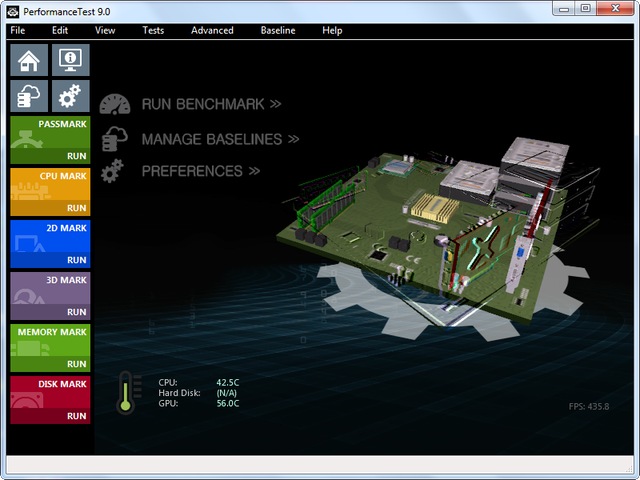Open settings via the gears icon
This screenshot has height=480, width=640.
click(70, 96)
